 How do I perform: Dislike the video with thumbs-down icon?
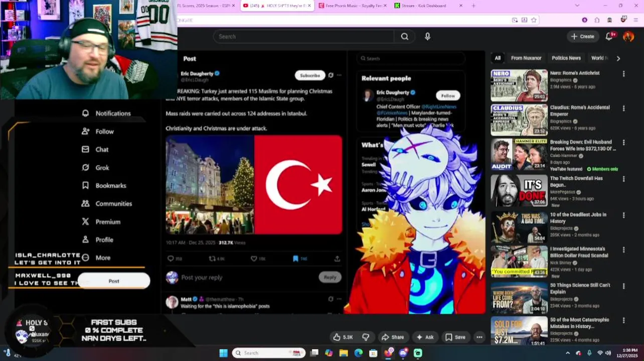coord(366,337)
